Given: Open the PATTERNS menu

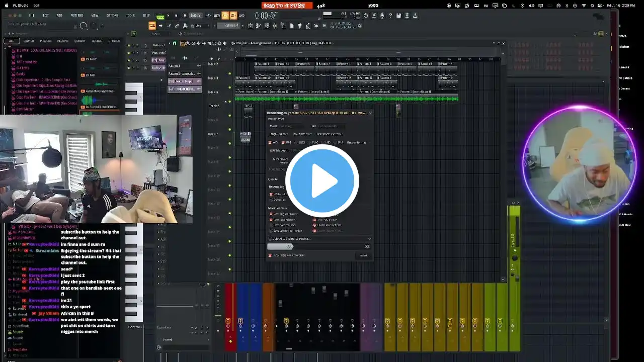Looking at the screenshot, I should pyautogui.click(x=77, y=16).
